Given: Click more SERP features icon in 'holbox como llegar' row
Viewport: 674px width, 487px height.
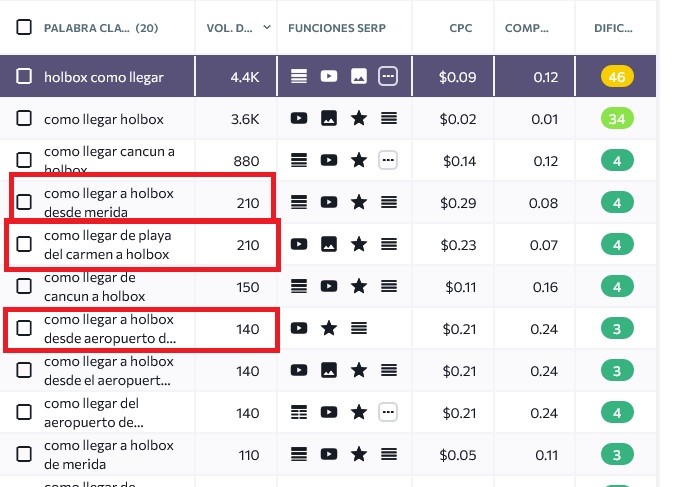Looking at the screenshot, I should (389, 76).
